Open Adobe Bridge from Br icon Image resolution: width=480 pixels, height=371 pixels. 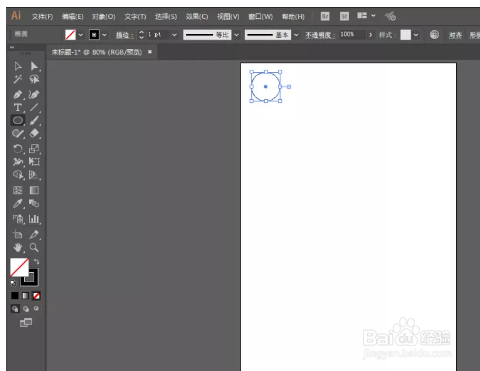[x=325, y=16]
